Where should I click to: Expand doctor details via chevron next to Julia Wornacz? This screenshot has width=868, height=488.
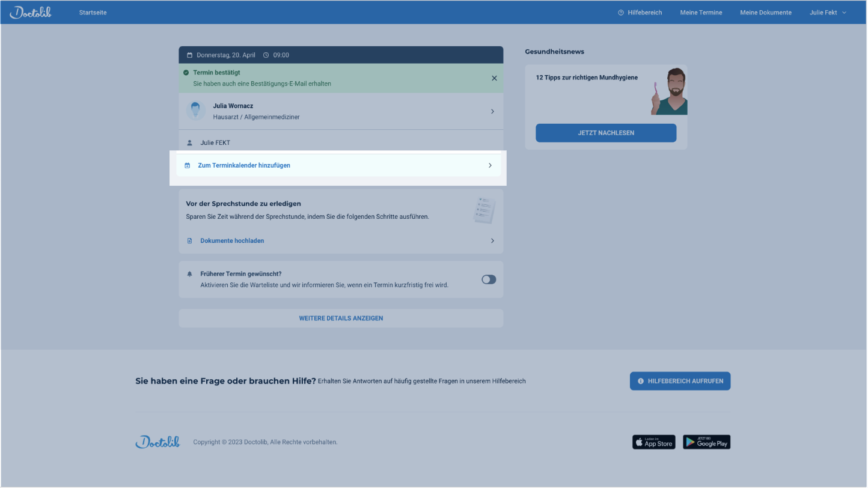pos(492,112)
